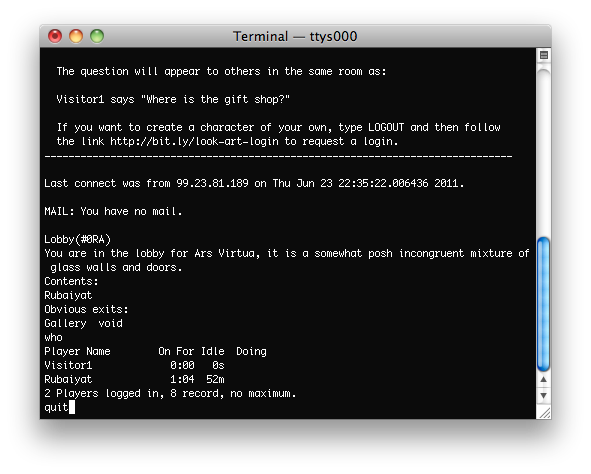Click the text cursor after quit

pyautogui.click(x=72, y=407)
